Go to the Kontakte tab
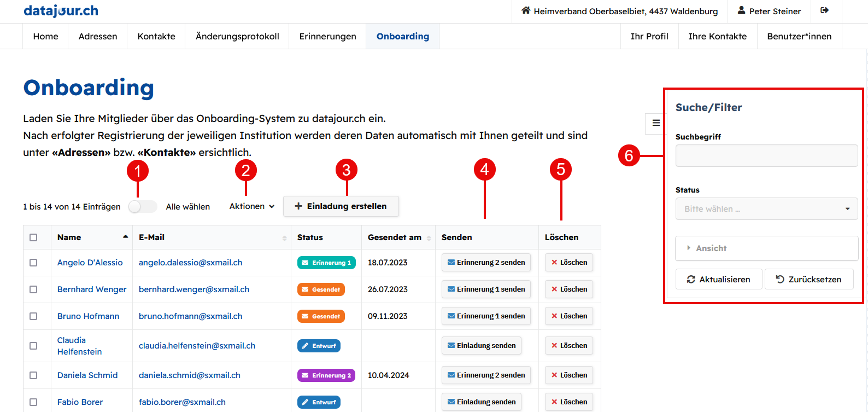The height and width of the screenshot is (412, 868). point(156,36)
